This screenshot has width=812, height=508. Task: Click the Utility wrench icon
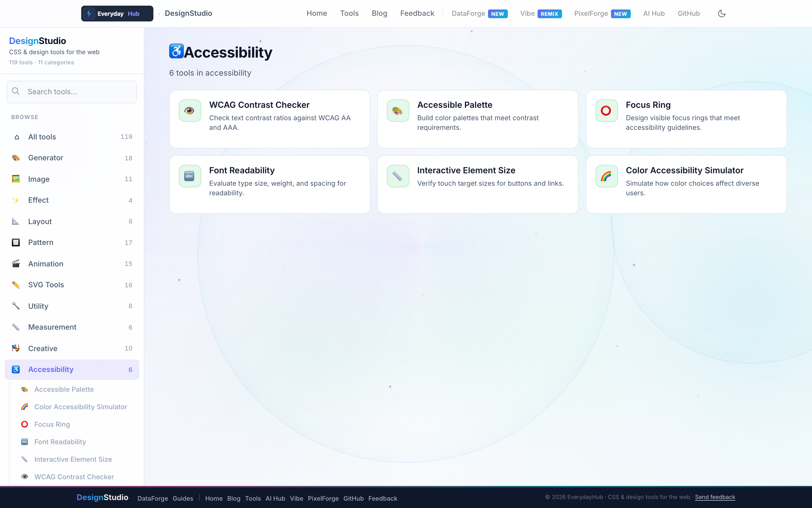16,306
